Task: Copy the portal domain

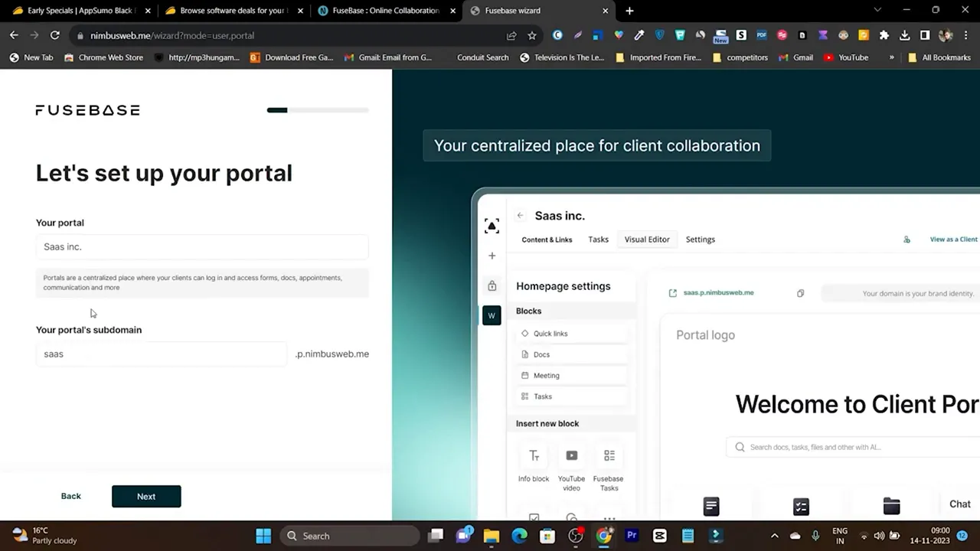Action: [800, 293]
